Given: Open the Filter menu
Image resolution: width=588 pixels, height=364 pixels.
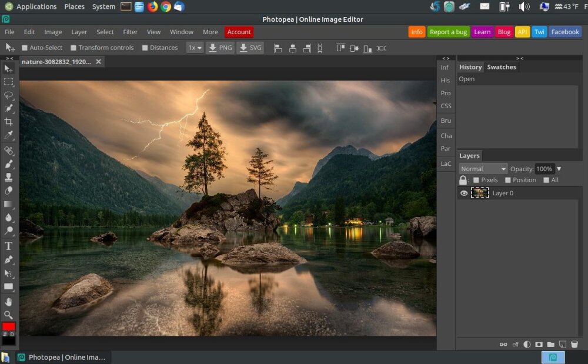Looking at the screenshot, I should click(130, 32).
